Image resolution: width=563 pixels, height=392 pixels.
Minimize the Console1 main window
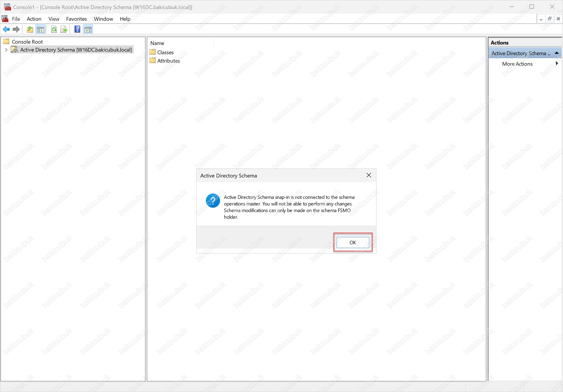511,7
